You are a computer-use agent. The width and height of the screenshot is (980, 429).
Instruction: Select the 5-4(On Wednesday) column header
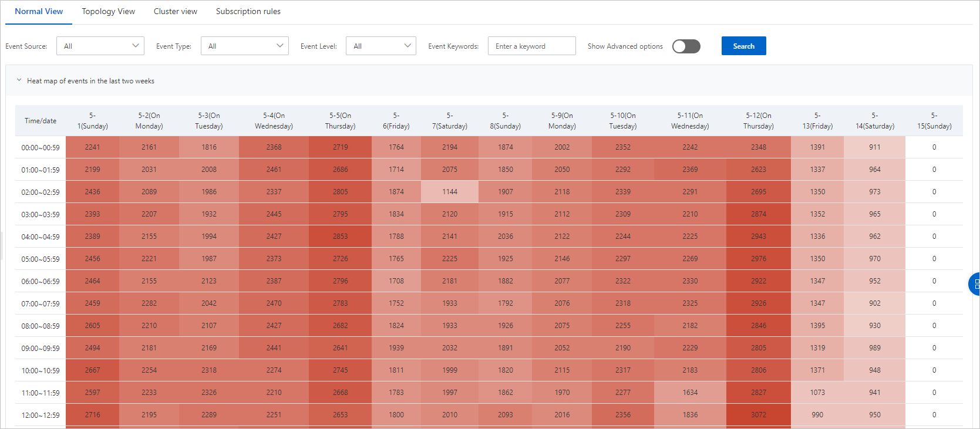coord(274,121)
